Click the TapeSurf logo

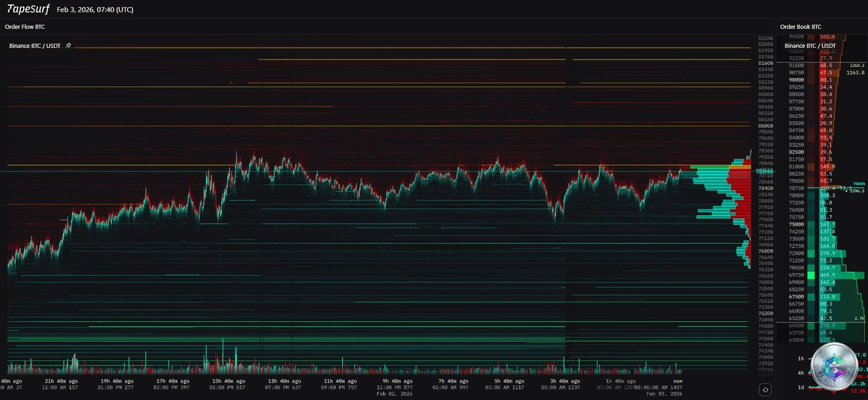[x=28, y=9]
